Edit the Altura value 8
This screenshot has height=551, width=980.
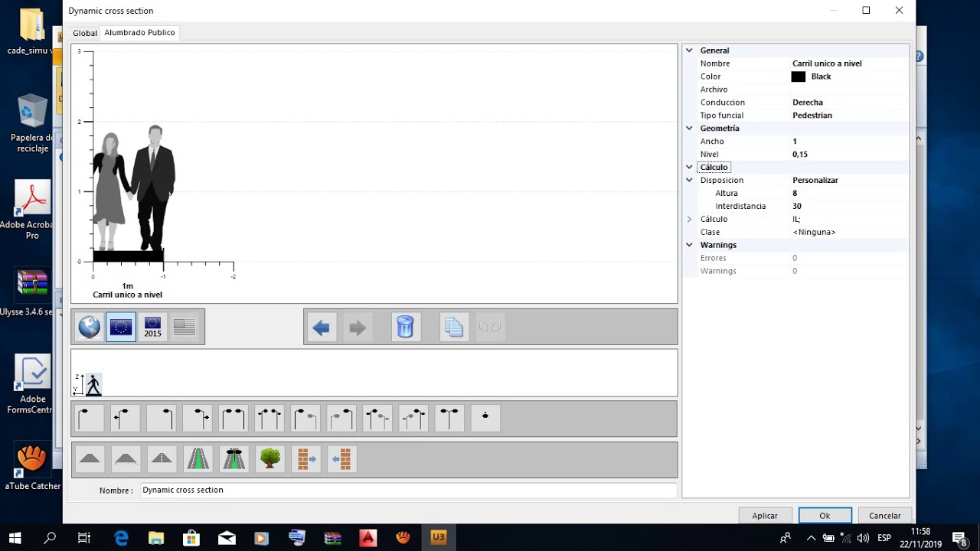coord(850,194)
